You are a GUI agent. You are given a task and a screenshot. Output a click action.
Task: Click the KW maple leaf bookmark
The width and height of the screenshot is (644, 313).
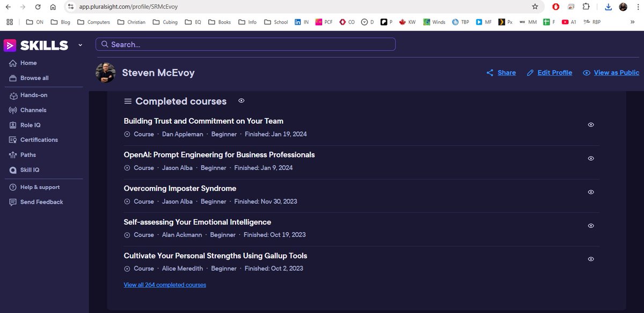pyautogui.click(x=407, y=22)
